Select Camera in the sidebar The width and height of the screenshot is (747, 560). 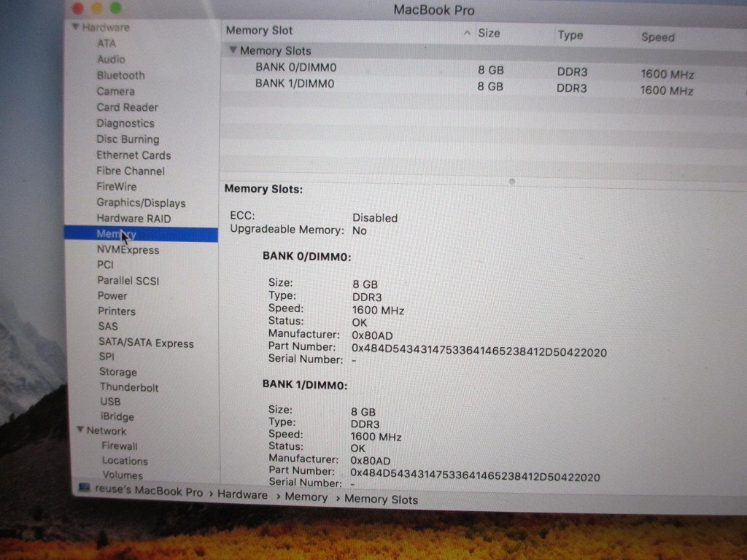[116, 91]
